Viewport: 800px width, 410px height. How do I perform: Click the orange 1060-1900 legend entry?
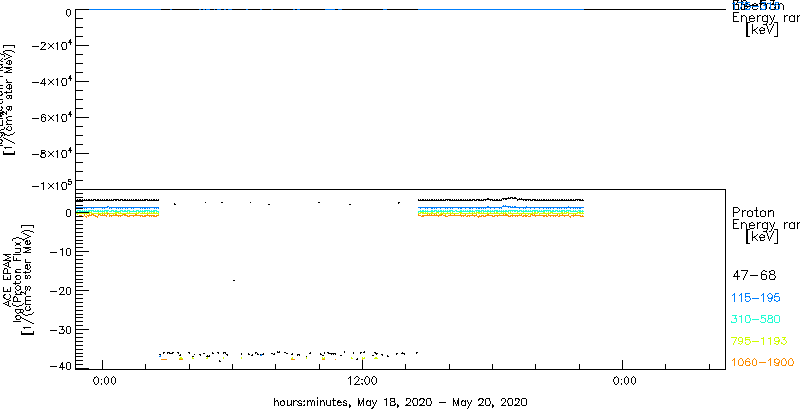[763, 363]
